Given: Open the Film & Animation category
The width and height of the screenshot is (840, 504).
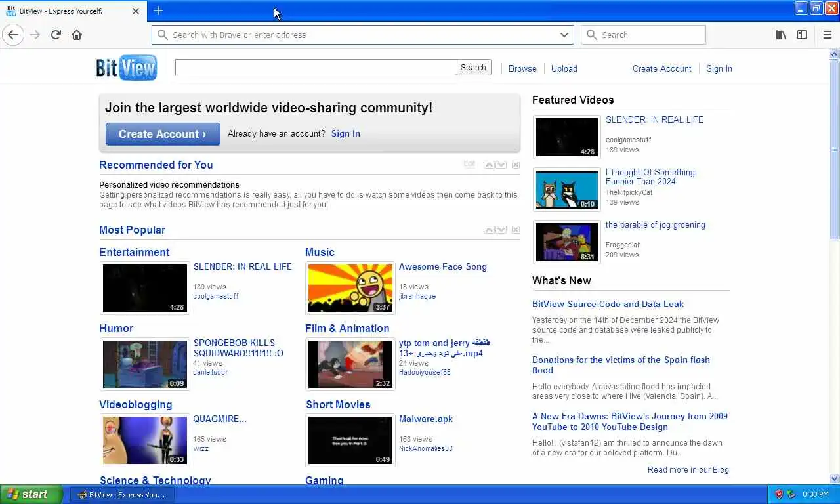Looking at the screenshot, I should pos(347,328).
